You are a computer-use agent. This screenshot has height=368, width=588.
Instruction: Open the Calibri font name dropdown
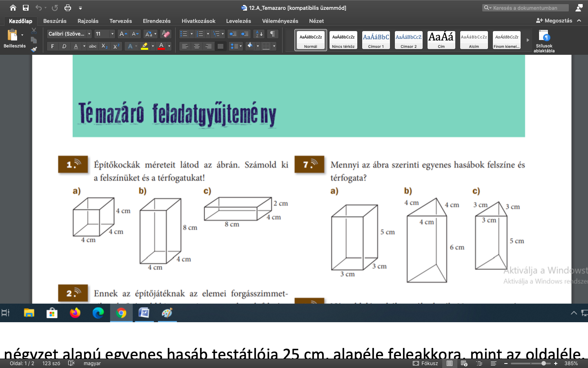(x=69, y=34)
